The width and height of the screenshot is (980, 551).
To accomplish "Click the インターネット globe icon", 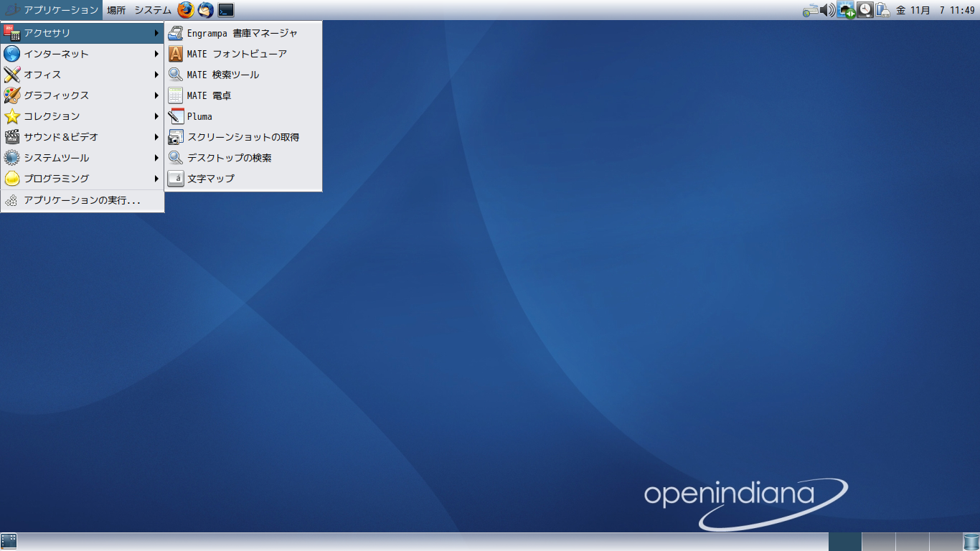I will [12, 54].
